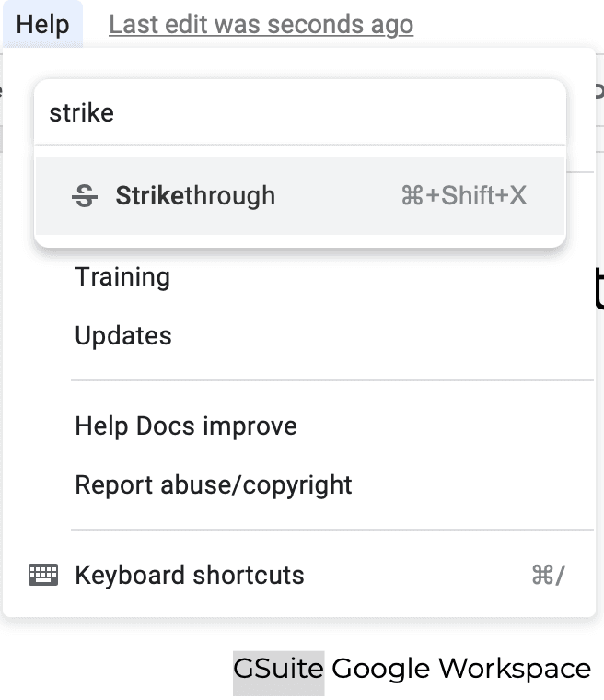The height and width of the screenshot is (700, 604).
Task: Select the Strikethrough search result
Action: click(x=300, y=195)
